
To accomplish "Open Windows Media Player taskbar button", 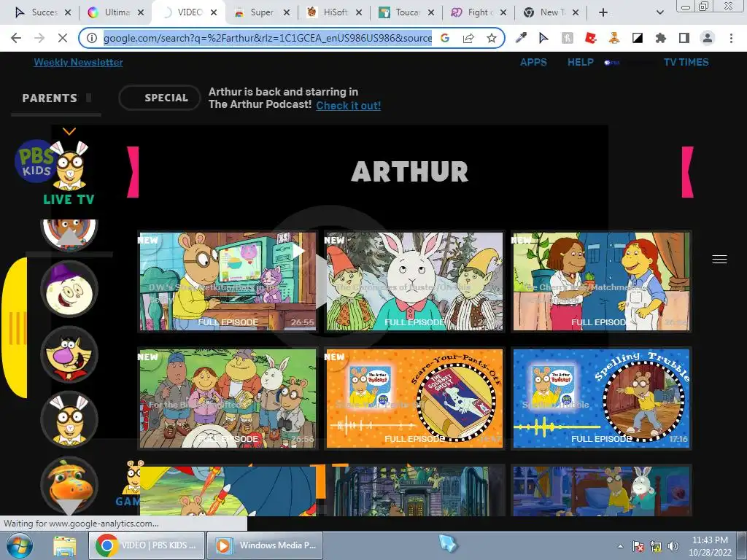I will point(265,545).
